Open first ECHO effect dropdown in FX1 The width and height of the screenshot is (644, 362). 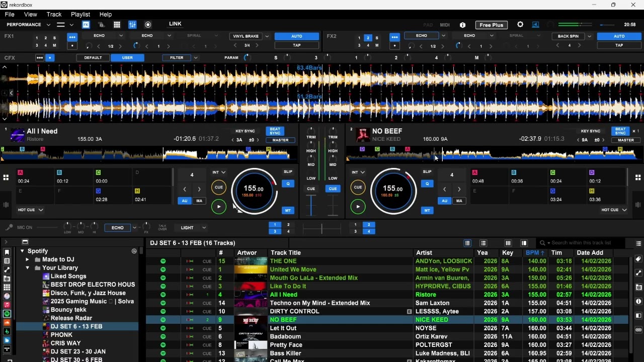(x=121, y=36)
